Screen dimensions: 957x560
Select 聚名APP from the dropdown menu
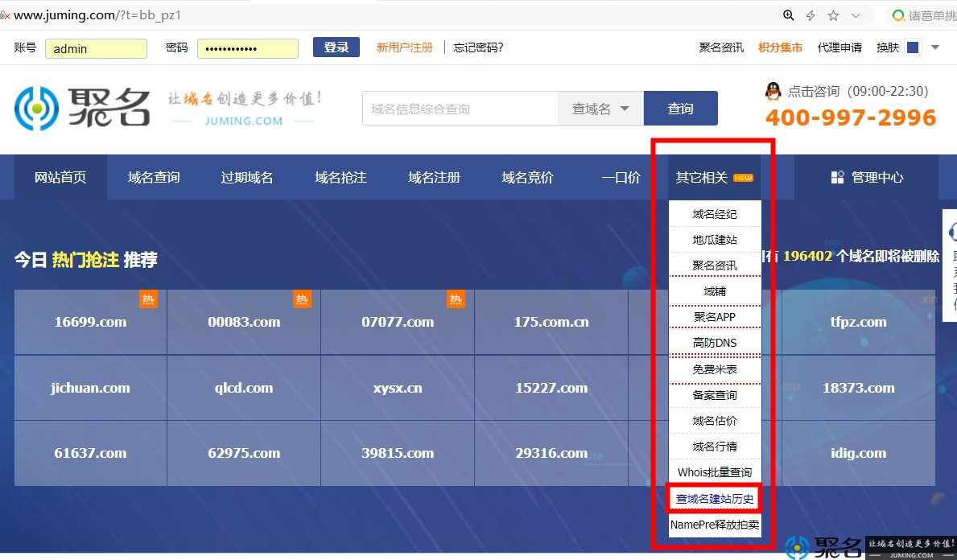[x=715, y=317]
